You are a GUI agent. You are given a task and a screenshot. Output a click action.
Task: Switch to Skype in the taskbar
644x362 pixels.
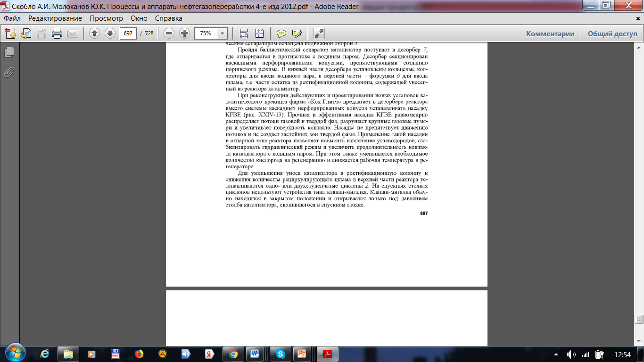tap(281, 354)
